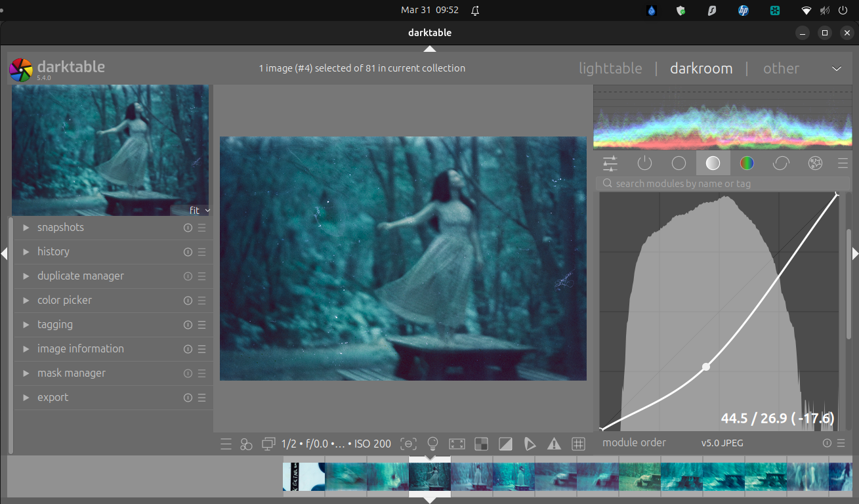Switch to the lighttable view
The width and height of the screenshot is (859, 504).
coord(610,69)
